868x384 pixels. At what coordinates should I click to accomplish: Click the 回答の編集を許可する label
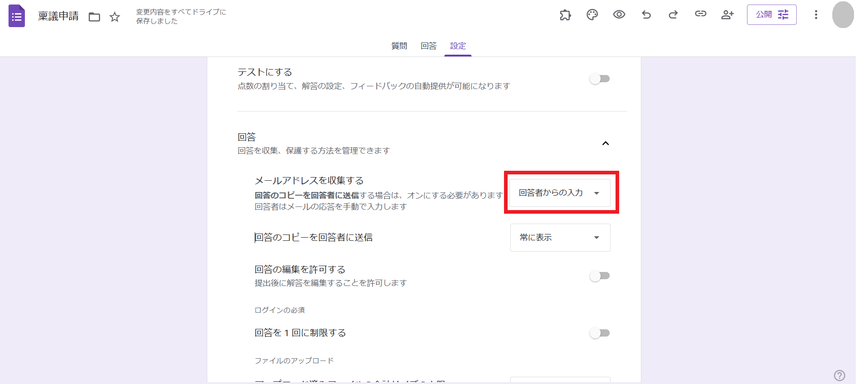coord(300,270)
